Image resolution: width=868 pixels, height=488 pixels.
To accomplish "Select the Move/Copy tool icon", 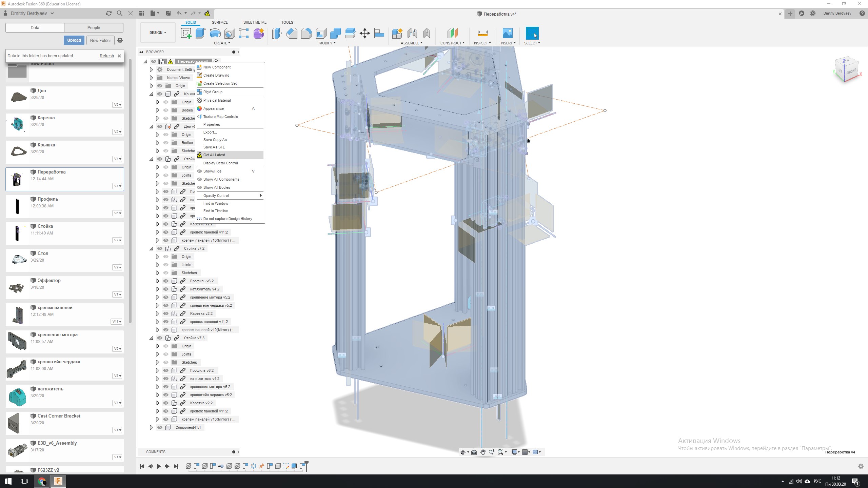I will (364, 33).
